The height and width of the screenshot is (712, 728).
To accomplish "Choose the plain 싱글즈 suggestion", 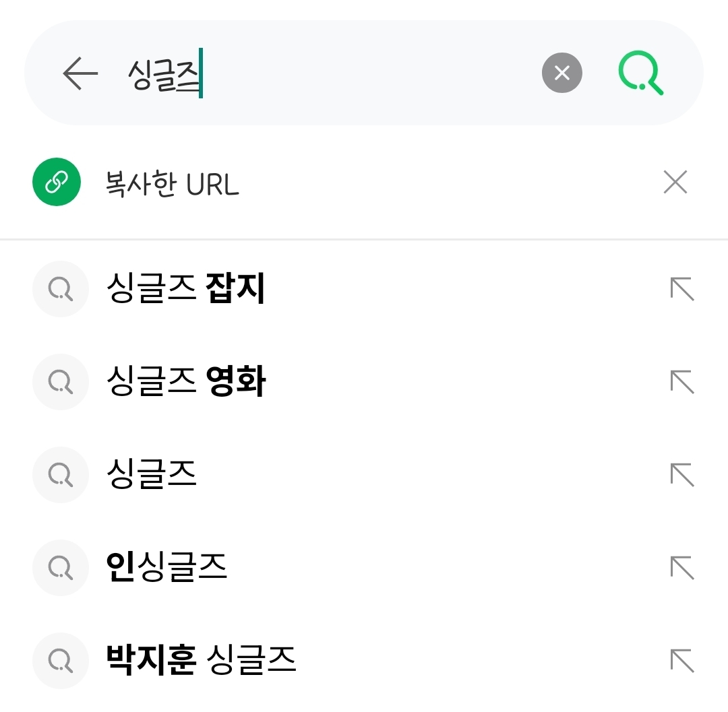I will [x=152, y=475].
